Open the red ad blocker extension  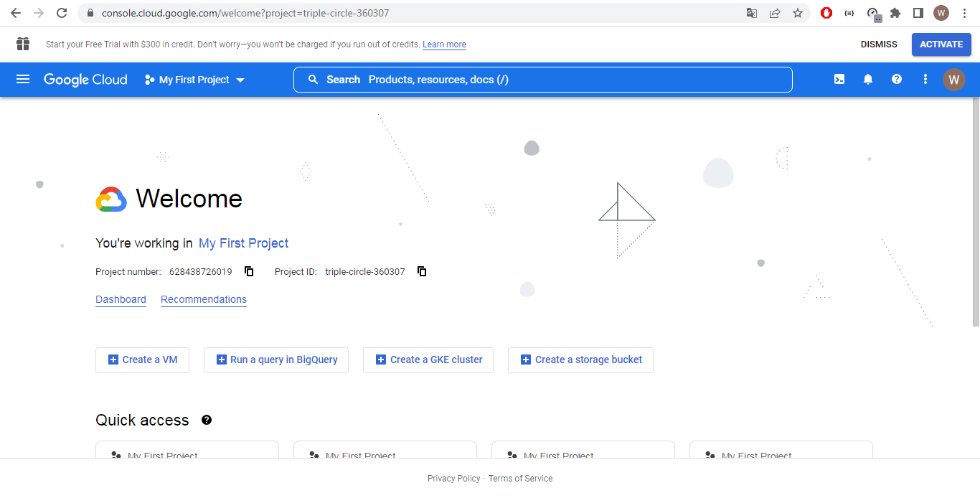point(826,13)
